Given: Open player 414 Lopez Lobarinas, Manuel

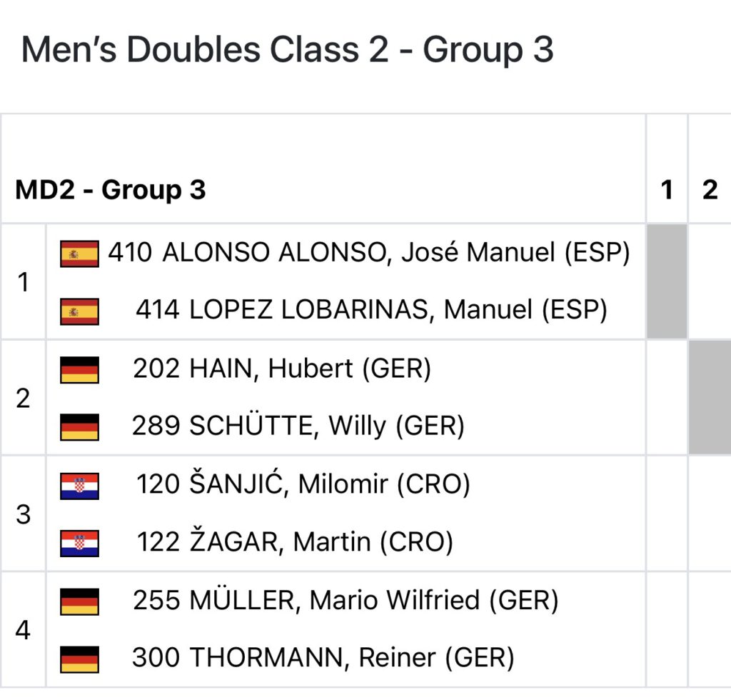Looking at the screenshot, I should (371, 311).
